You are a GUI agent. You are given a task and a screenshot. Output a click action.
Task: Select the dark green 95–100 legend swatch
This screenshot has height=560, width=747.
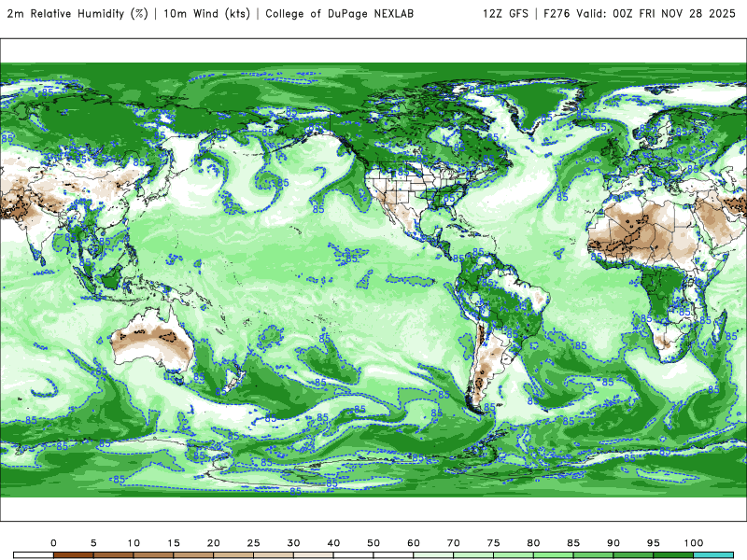673,555
